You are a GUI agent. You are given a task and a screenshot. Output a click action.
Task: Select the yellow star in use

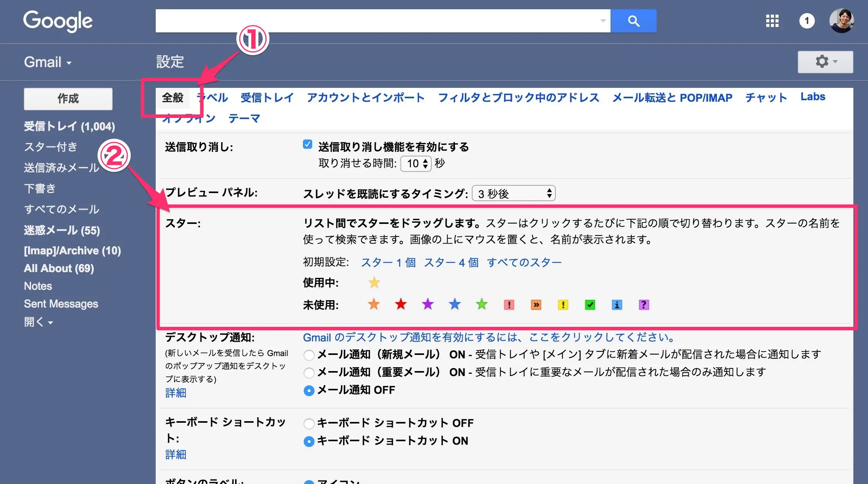pos(374,282)
